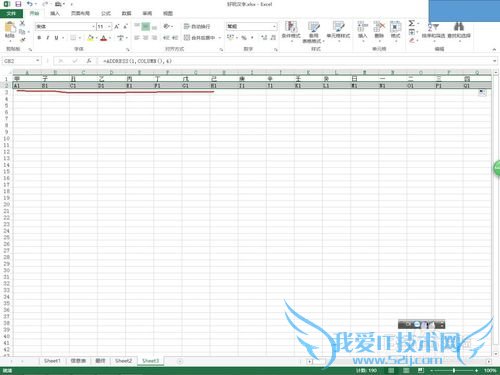Open font color dropdown arrow
Viewport: 500px width, 375px height.
pos(110,38)
